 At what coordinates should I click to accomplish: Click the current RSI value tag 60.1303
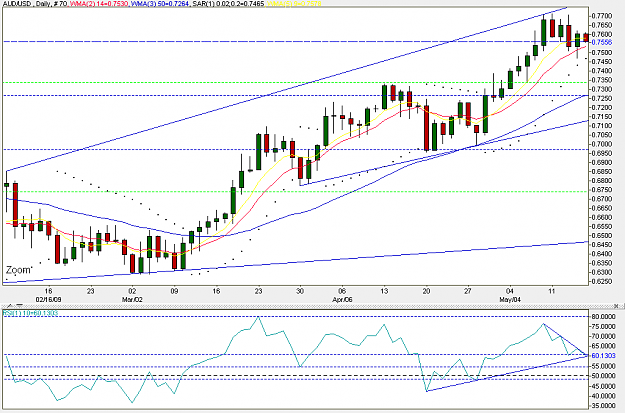click(603, 355)
